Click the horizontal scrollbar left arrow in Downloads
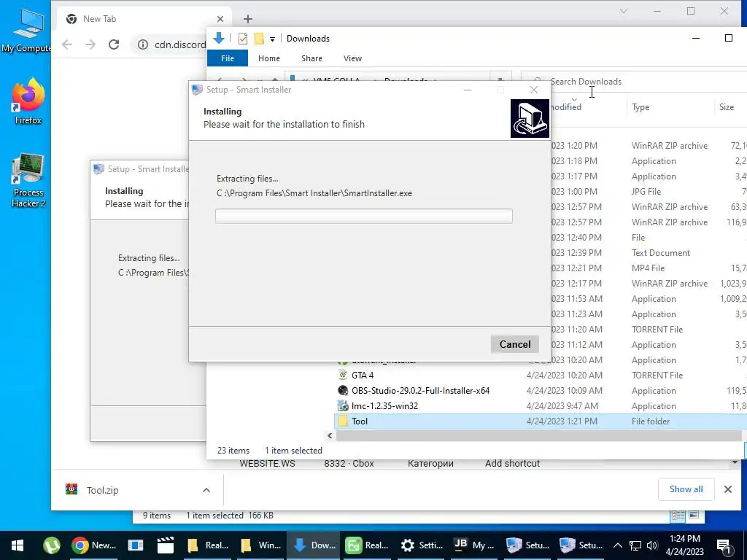This screenshot has height=560, width=747. tap(330, 436)
